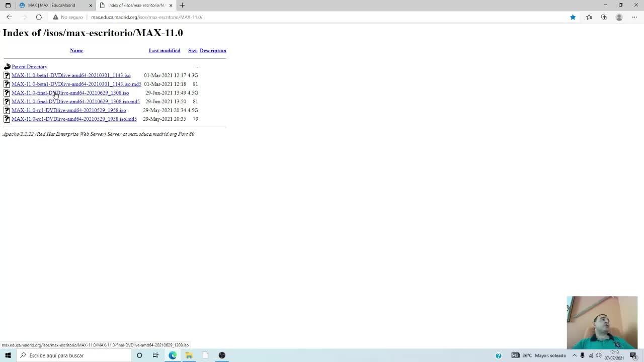Open the notification center icon
Viewport: 644px width, 362px height.
(x=633, y=355)
